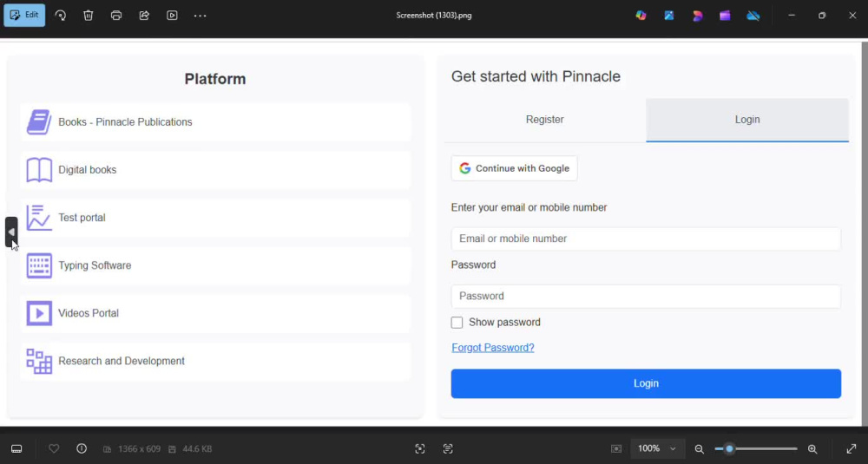This screenshot has height=464, width=868.
Task: Click the vertical scrollbar on the right
Action: pyautogui.click(x=865, y=232)
